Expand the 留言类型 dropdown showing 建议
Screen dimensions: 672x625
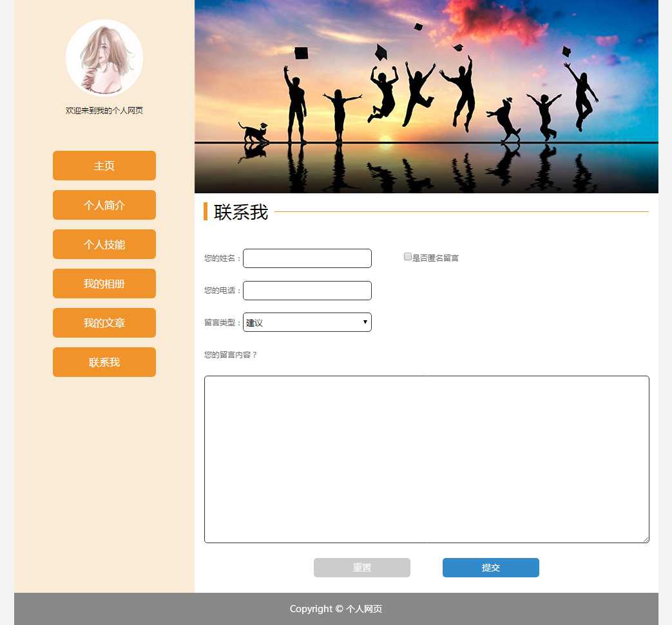point(307,322)
